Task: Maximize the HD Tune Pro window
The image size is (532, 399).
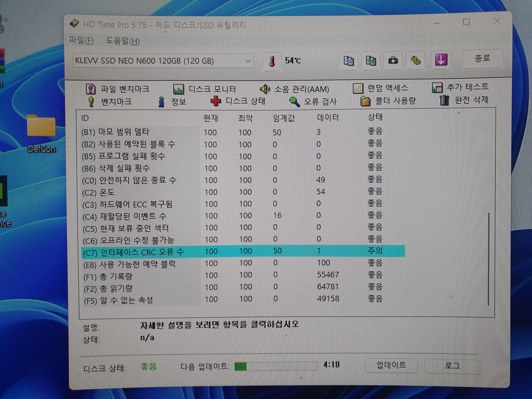Action: tap(466, 22)
